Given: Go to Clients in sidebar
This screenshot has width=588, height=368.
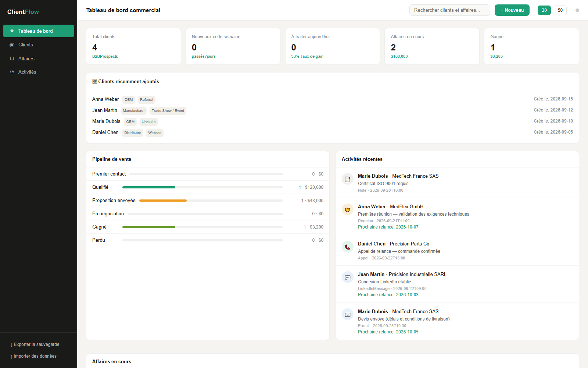Looking at the screenshot, I should click(39, 45).
